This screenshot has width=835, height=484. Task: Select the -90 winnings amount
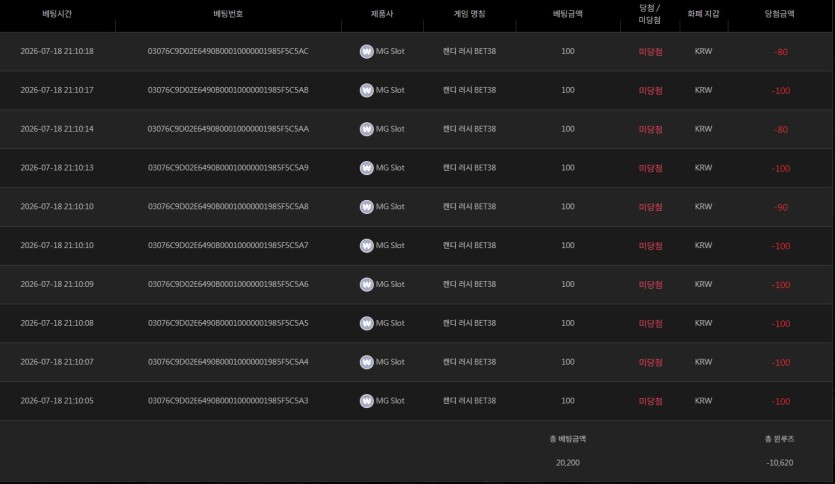781,207
